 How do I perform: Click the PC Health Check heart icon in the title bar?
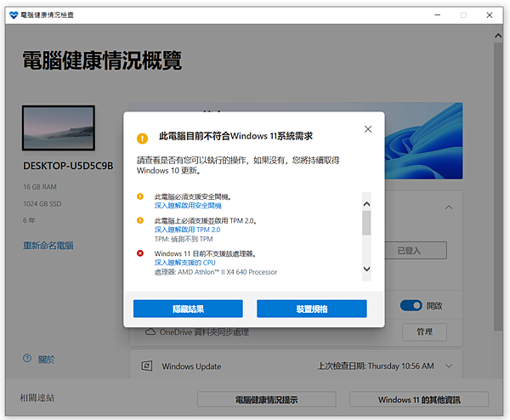point(14,15)
